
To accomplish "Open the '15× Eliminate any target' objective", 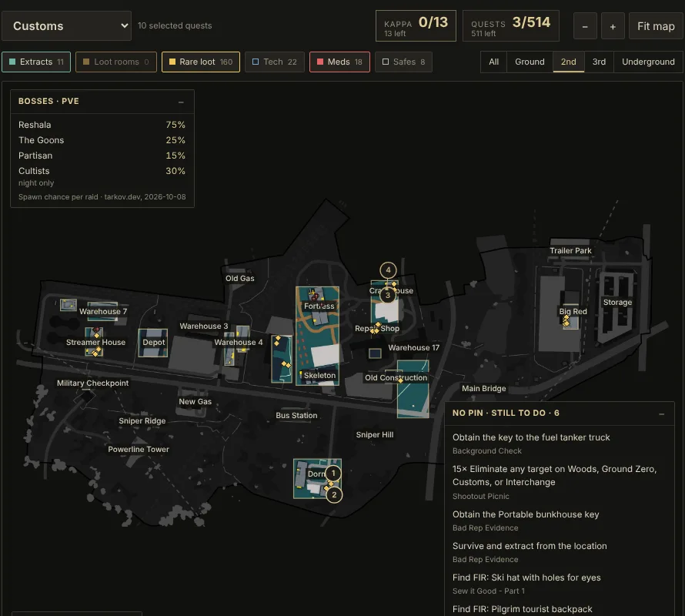I will tap(555, 475).
